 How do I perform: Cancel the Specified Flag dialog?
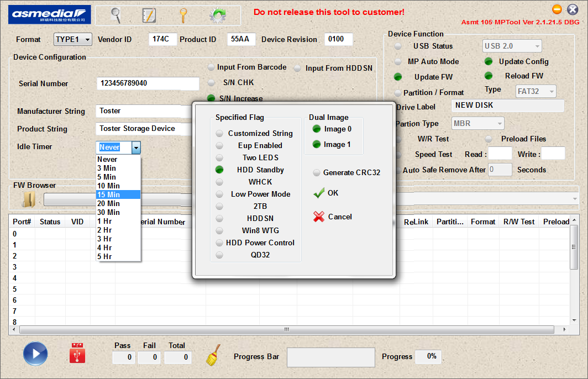333,217
